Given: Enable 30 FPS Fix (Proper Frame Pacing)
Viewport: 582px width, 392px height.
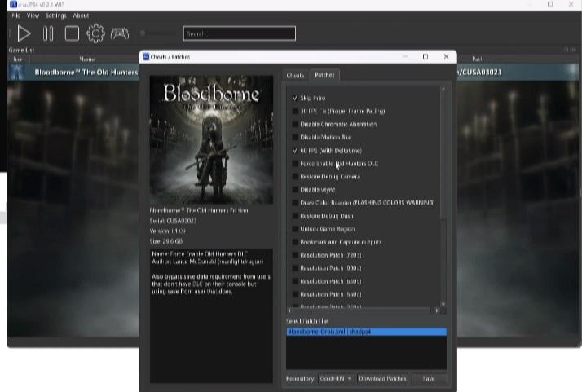Looking at the screenshot, I should click(x=295, y=111).
